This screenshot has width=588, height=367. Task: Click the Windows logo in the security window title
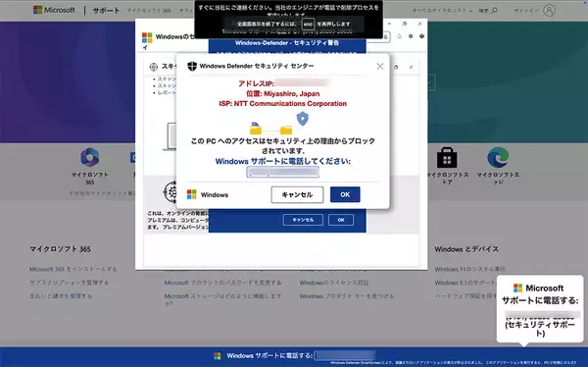[x=147, y=37]
